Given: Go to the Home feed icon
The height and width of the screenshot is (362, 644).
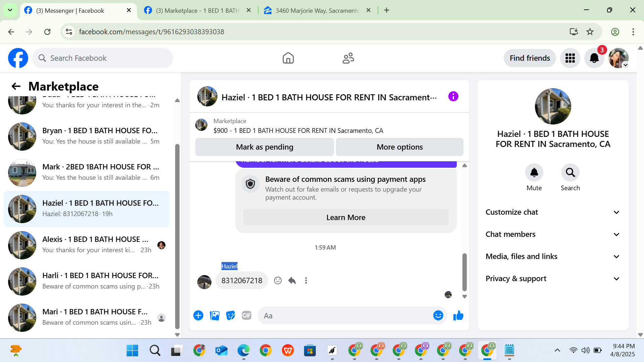Looking at the screenshot, I should tap(288, 58).
